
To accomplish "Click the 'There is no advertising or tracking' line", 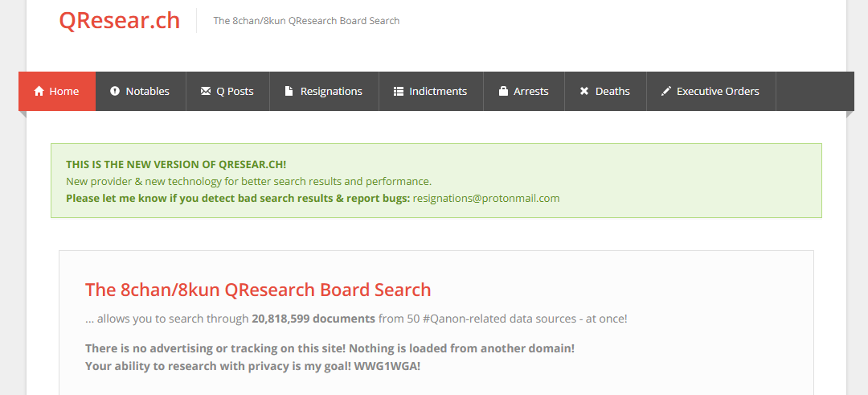I will [x=330, y=349].
